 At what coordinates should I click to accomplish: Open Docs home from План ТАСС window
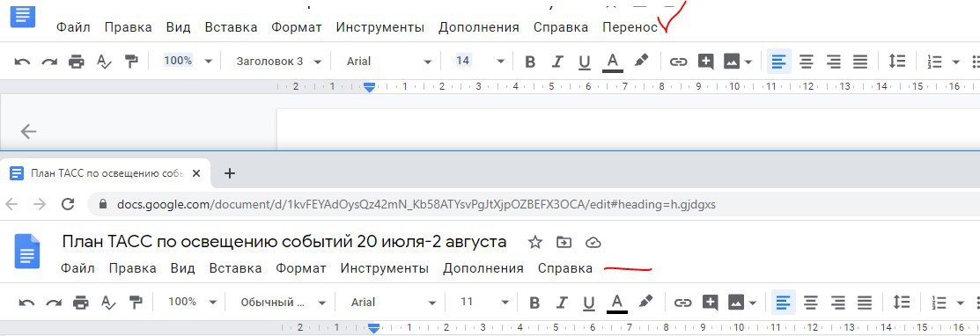(x=27, y=251)
